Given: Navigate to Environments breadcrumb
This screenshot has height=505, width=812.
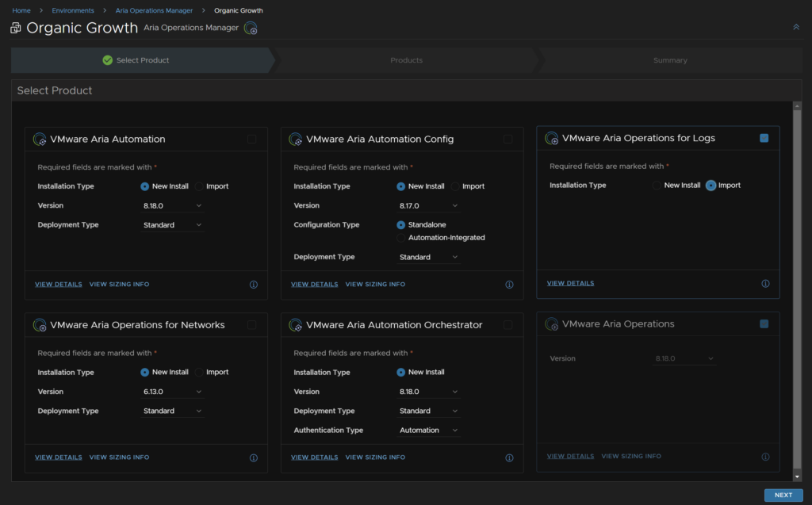Looking at the screenshot, I should (x=73, y=10).
